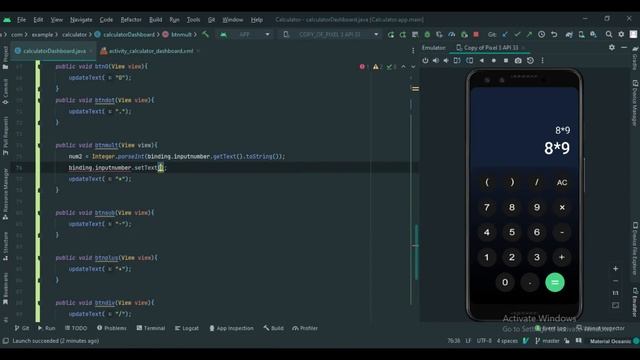Open the Problems tool window

[x=112, y=328]
